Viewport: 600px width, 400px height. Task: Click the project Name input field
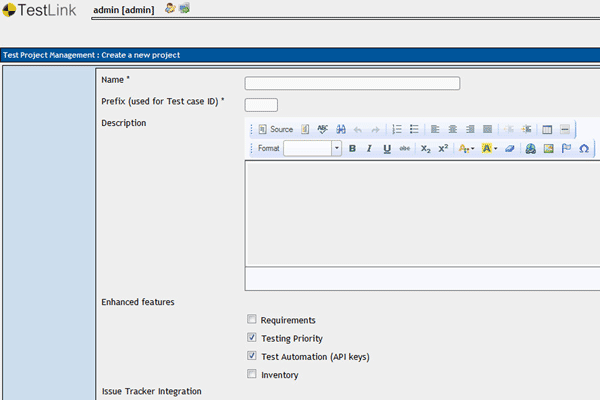(352, 83)
